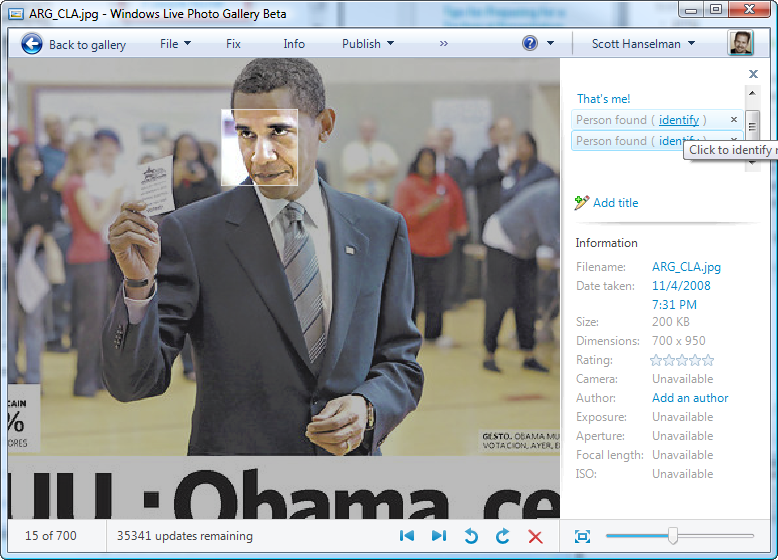This screenshot has width=778, height=560.
Task: Click the That's me! link
Action: pos(603,99)
